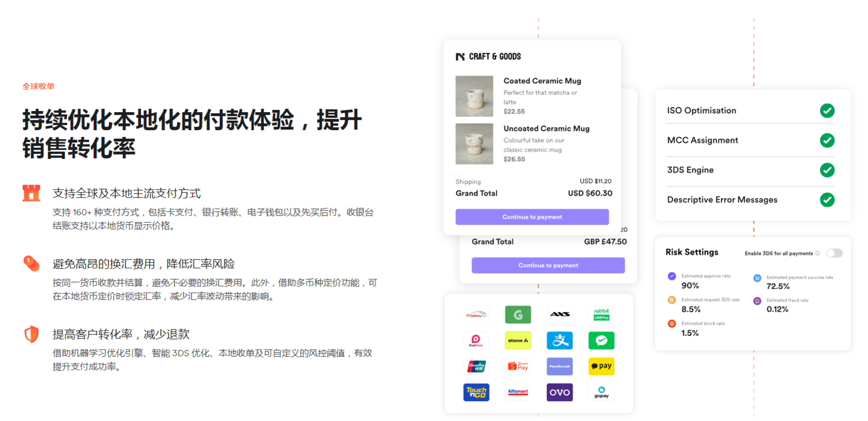Choose the GoPay payment icon
This screenshot has height=421, width=868.
click(x=601, y=392)
